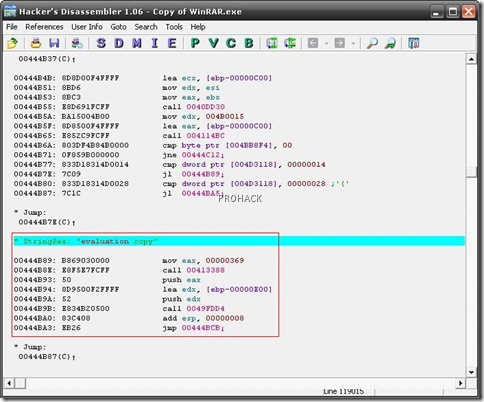This screenshot has height=402, width=484.
Task: Click the jump target 00444C12 in jne line
Action: point(201,155)
